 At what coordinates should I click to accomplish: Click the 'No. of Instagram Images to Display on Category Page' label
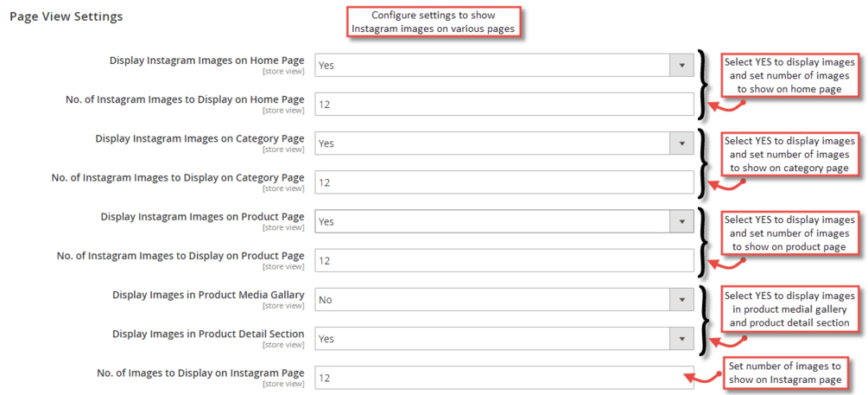(x=178, y=178)
